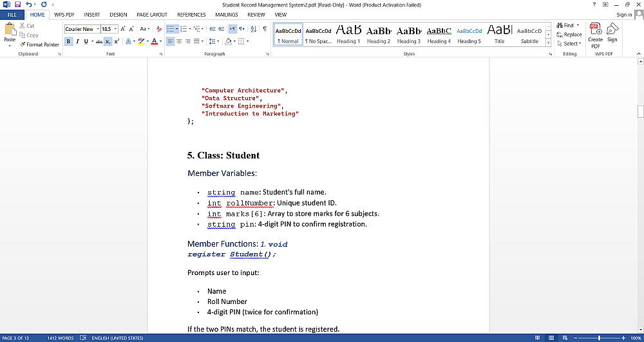Save the document from Quick Access Toolbar
The image size is (644, 342).
(17, 5)
